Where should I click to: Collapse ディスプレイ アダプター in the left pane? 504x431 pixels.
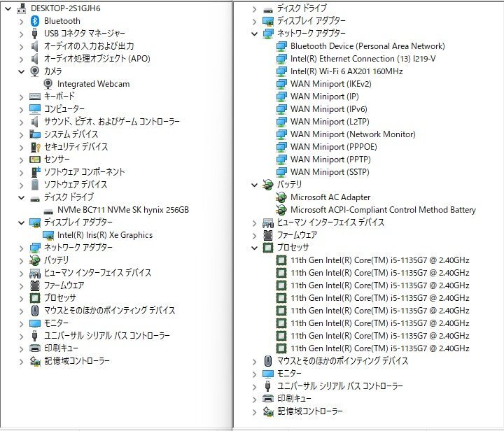point(22,222)
